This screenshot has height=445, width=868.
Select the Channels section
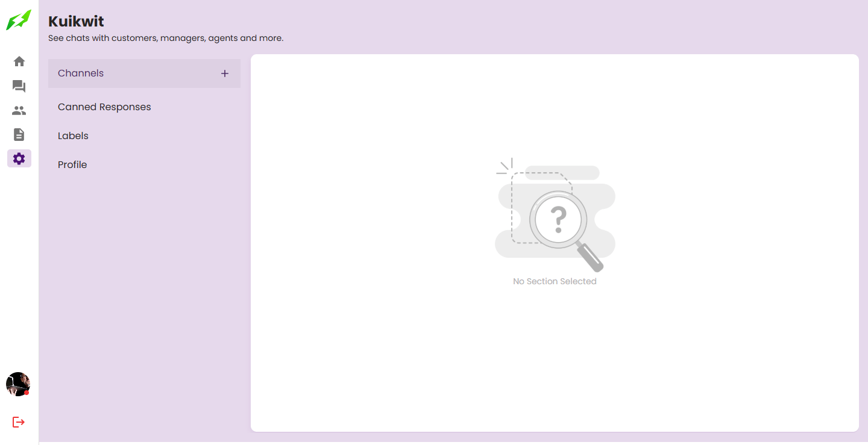coord(144,73)
